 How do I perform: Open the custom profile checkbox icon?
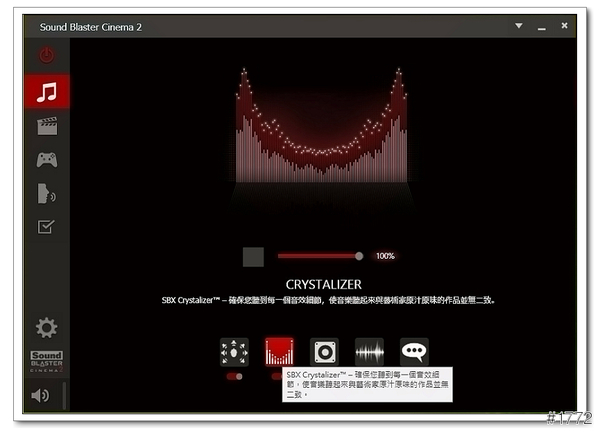pos(46,226)
